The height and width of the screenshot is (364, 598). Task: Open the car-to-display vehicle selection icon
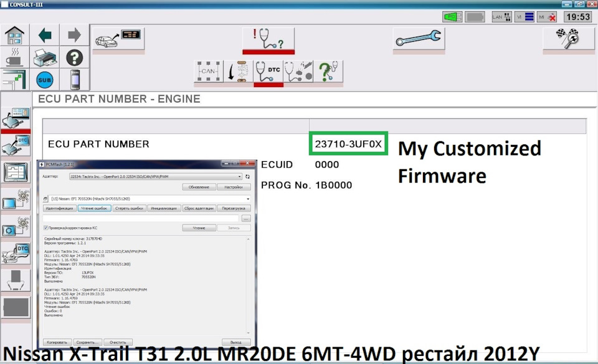point(118,39)
